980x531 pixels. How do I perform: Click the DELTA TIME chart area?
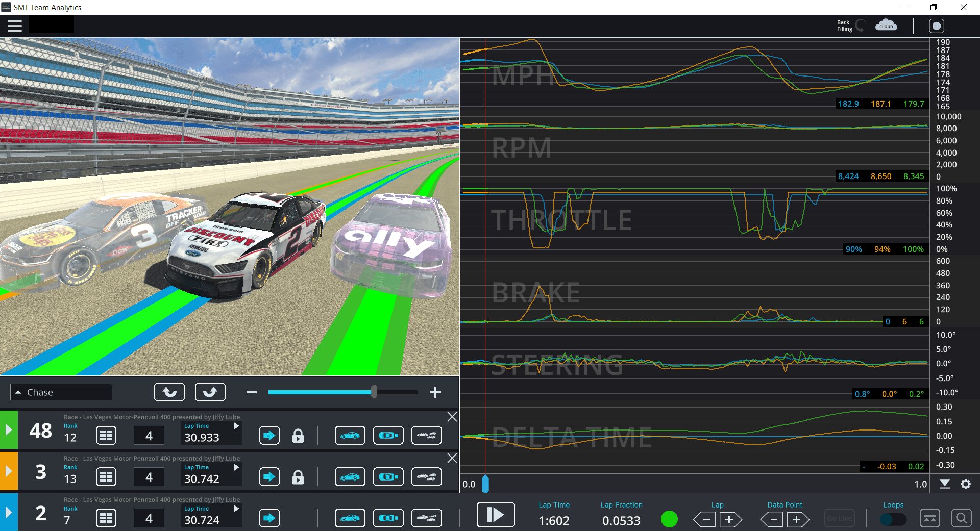pyautogui.click(x=694, y=438)
